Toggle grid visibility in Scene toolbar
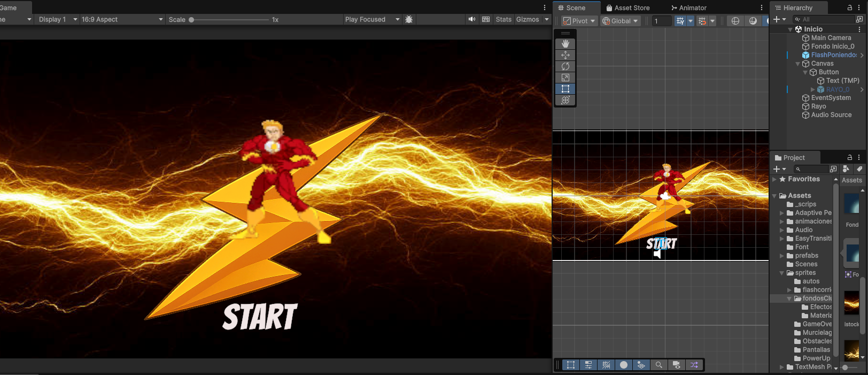This screenshot has height=375, width=868. (x=680, y=21)
